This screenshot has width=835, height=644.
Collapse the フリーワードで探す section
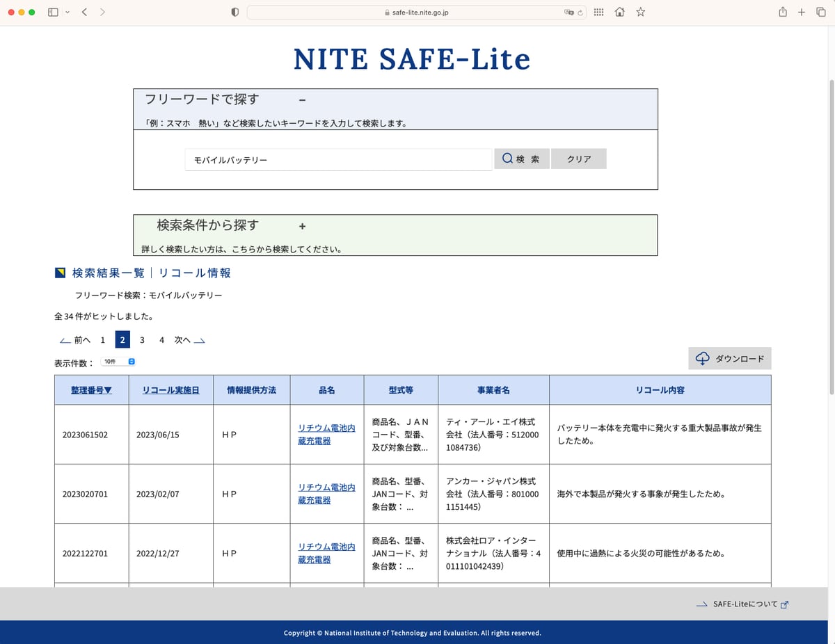tap(302, 100)
